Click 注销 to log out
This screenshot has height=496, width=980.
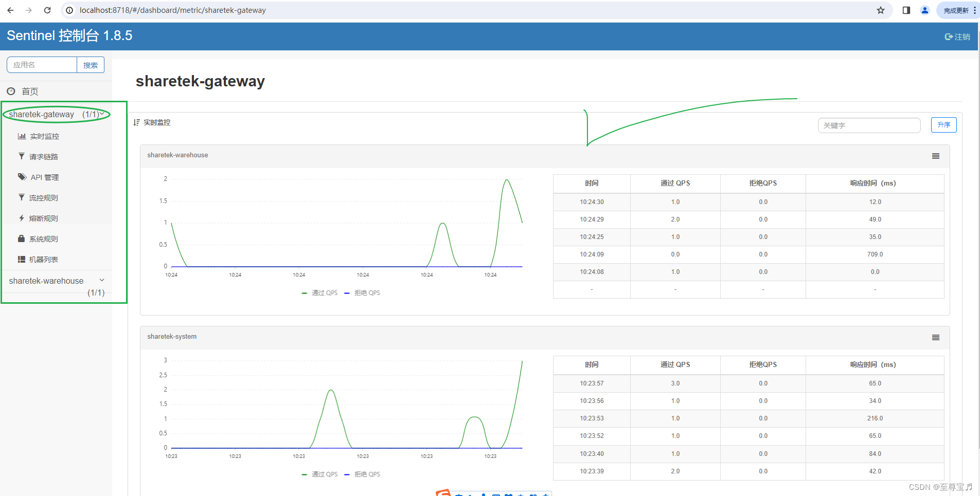coord(957,36)
